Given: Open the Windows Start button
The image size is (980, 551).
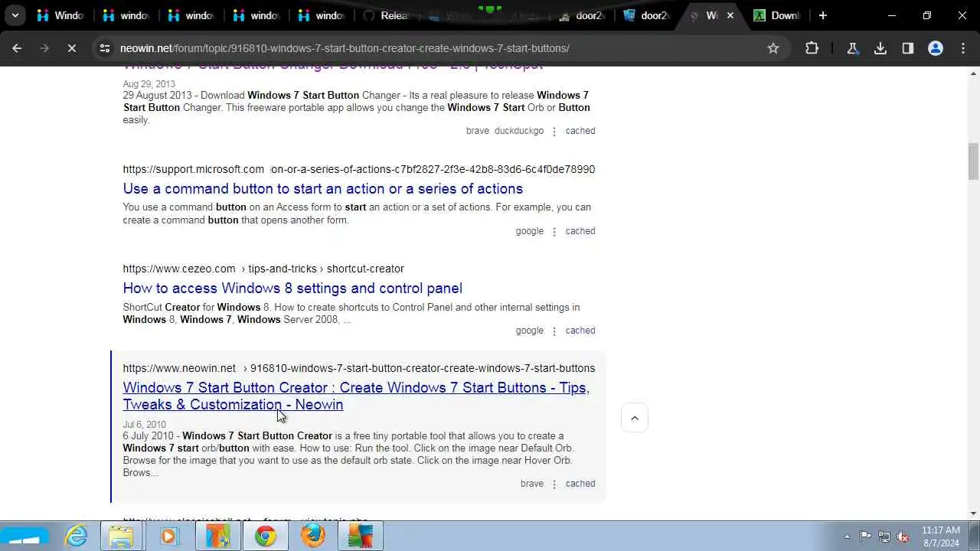Looking at the screenshot, I should click(x=24, y=536).
